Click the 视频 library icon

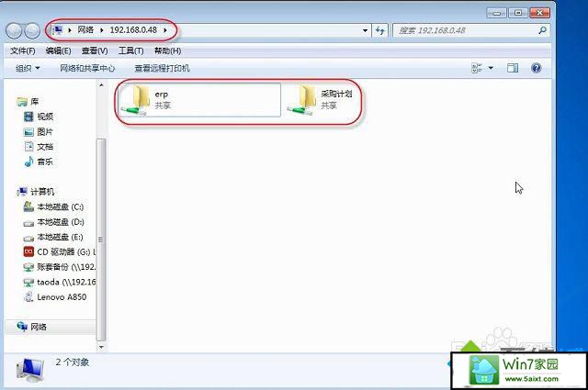(x=28, y=117)
